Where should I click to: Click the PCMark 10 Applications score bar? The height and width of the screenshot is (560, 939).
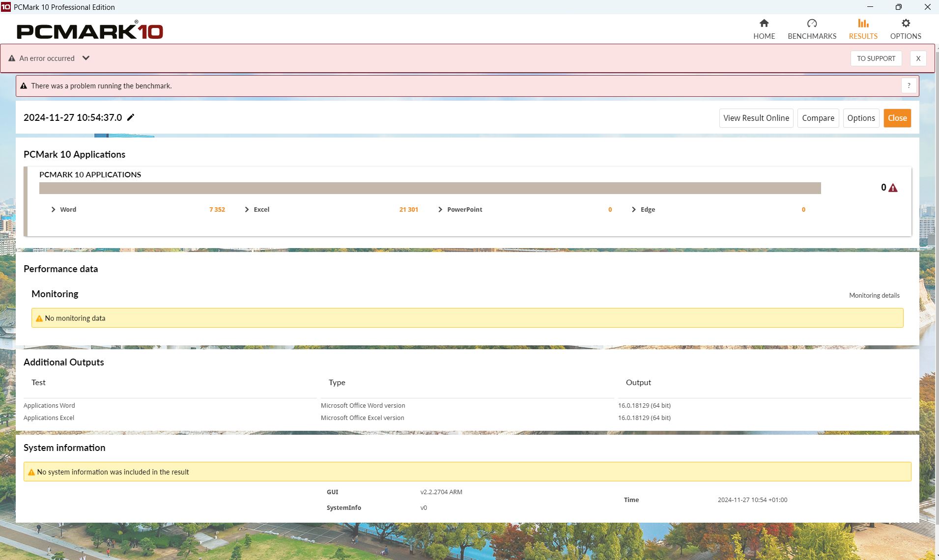(x=429, y=188)
